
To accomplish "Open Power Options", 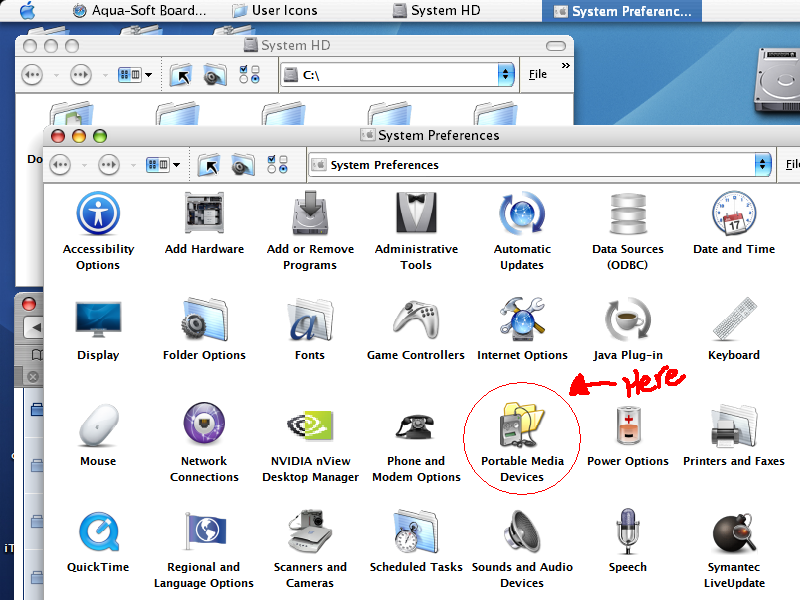I will (628, 435).
